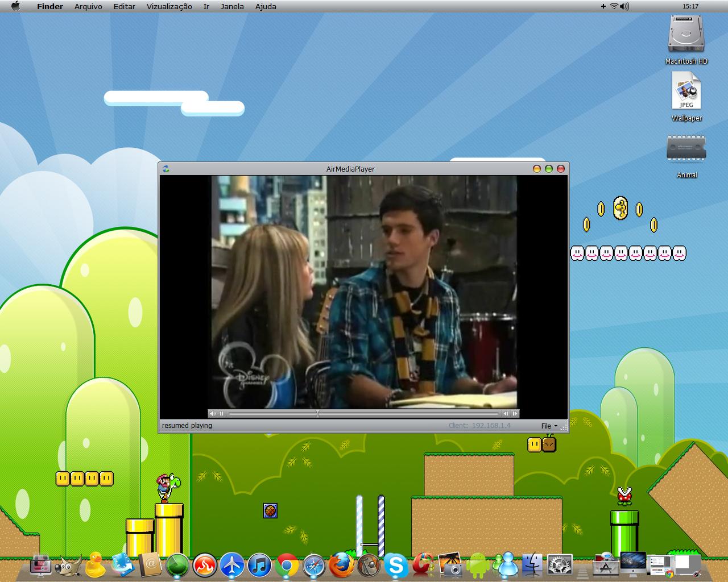Image resolution: width=728 pixels, height=582 pixels.
Task: Step the video forward one frame
Action: tap(515, 414)
